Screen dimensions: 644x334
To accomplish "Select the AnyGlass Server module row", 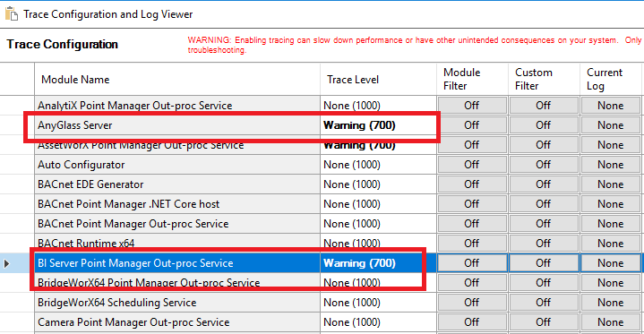I will tap(177, 125).
